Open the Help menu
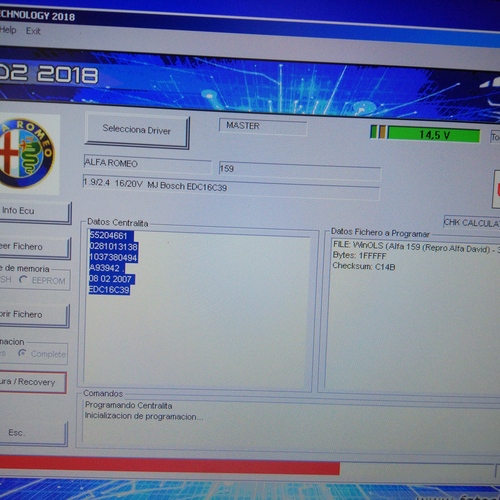This screenshot has width=500, height=500. click(8, 30)
